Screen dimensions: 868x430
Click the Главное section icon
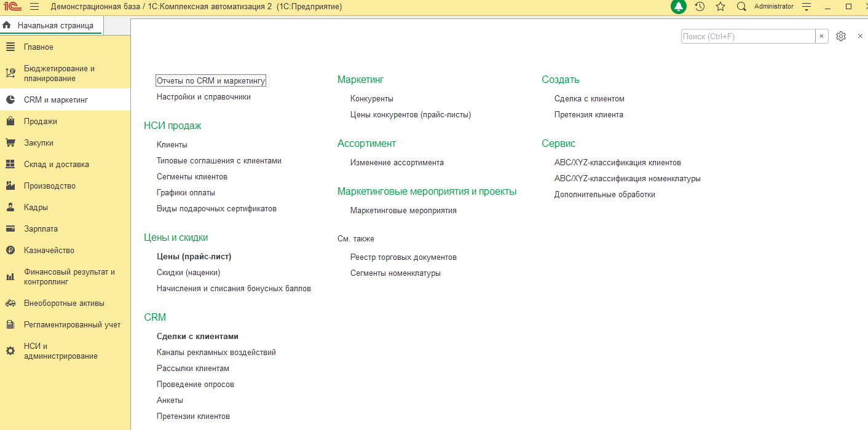(x=10, y=47)
